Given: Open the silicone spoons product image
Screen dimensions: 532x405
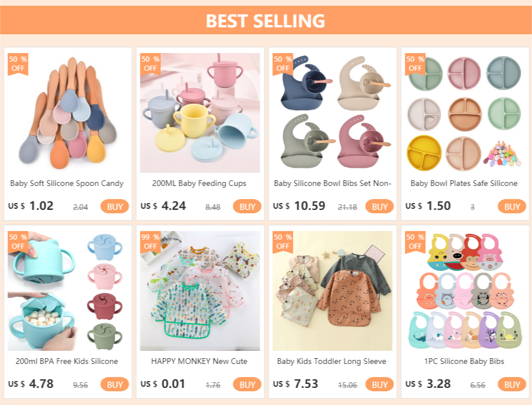Looking at the screenshot, I should [67, 113].
